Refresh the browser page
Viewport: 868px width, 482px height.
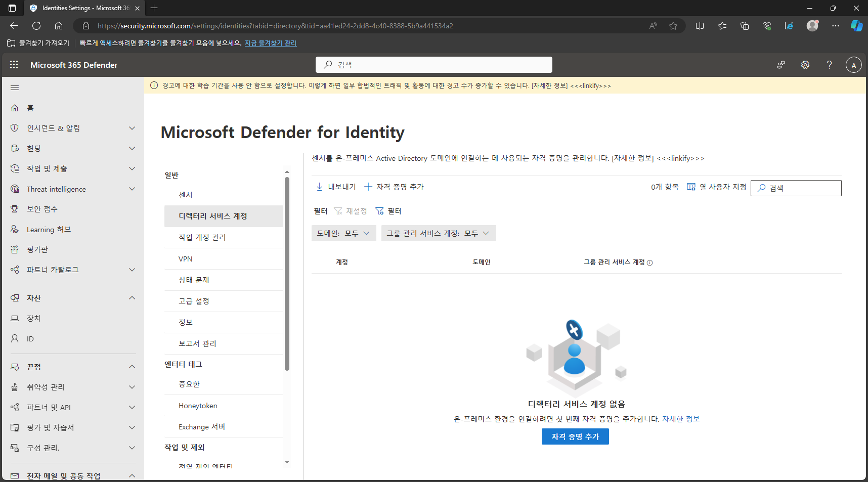coord(36,26)
